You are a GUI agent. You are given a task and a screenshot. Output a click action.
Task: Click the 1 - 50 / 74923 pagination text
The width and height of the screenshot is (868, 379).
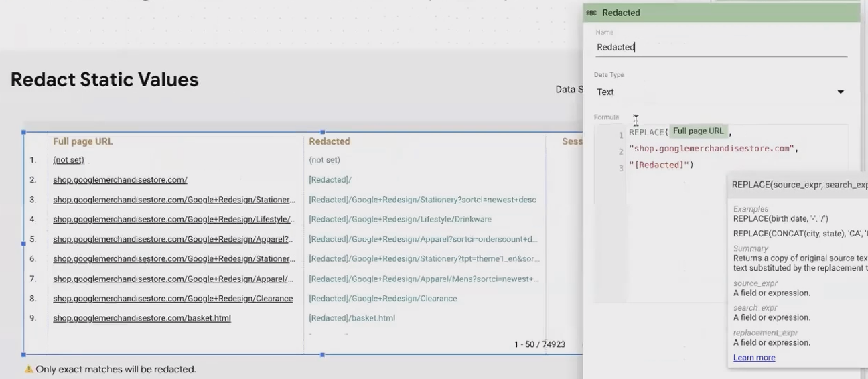[540, 344]
